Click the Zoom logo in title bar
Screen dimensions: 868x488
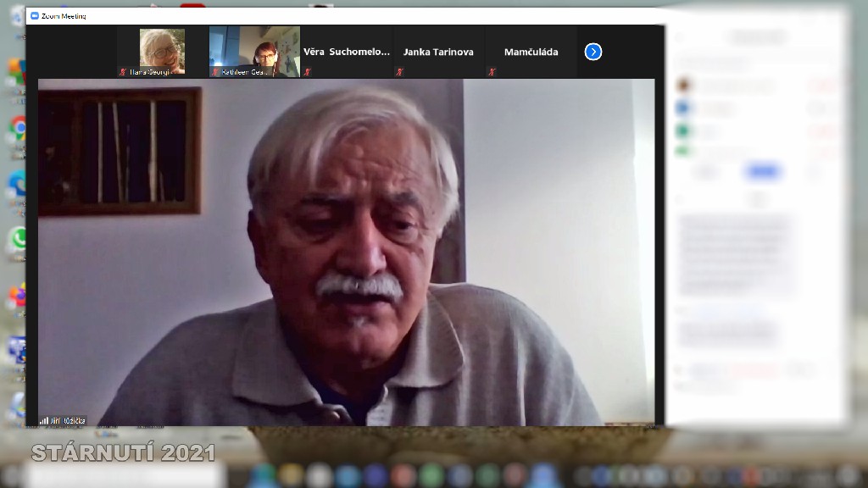35,16
